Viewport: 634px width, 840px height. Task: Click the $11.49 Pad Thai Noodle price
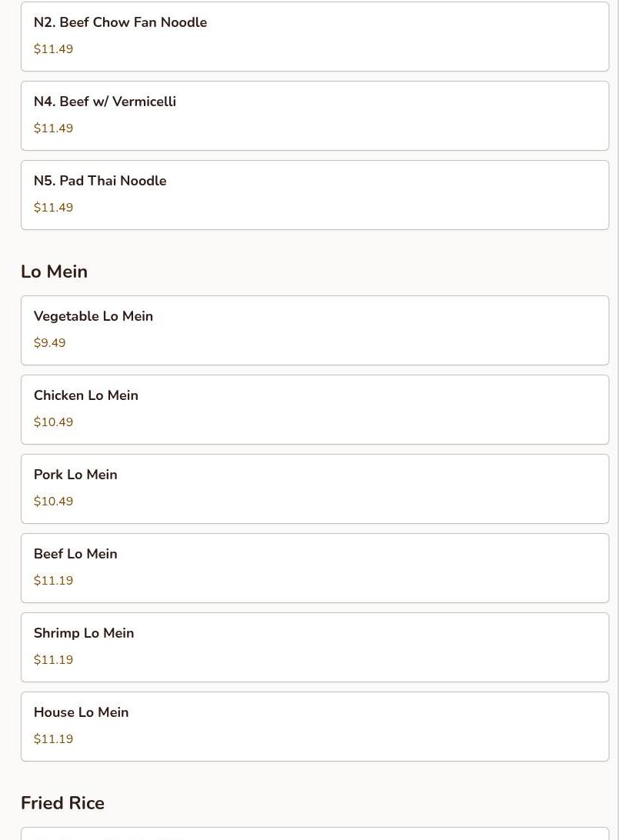click(53, 208)
